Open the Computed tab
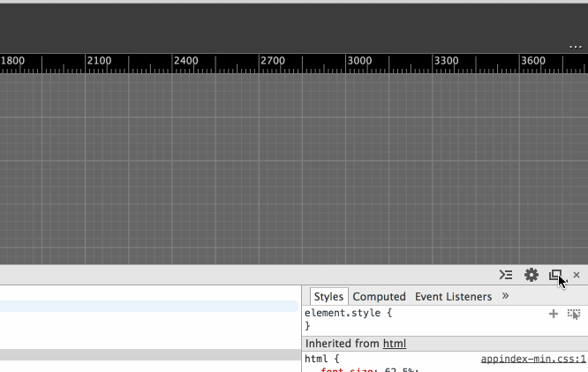 point(379,297)
